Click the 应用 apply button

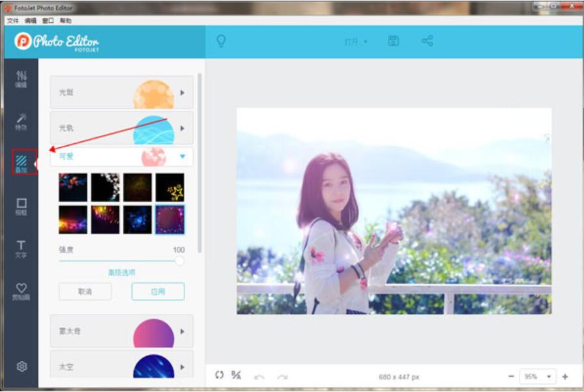[158, 292]
